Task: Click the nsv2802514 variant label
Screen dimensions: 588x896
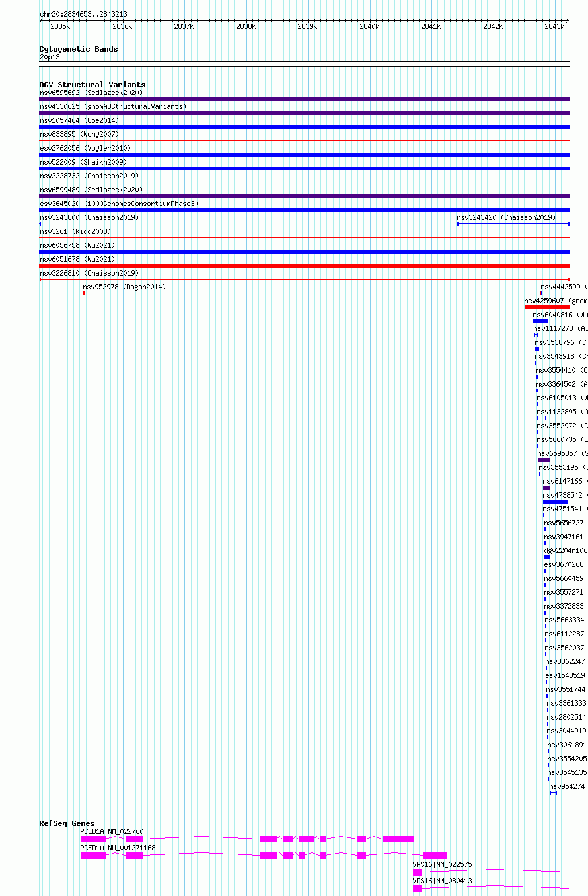Action: pos(567,717)
